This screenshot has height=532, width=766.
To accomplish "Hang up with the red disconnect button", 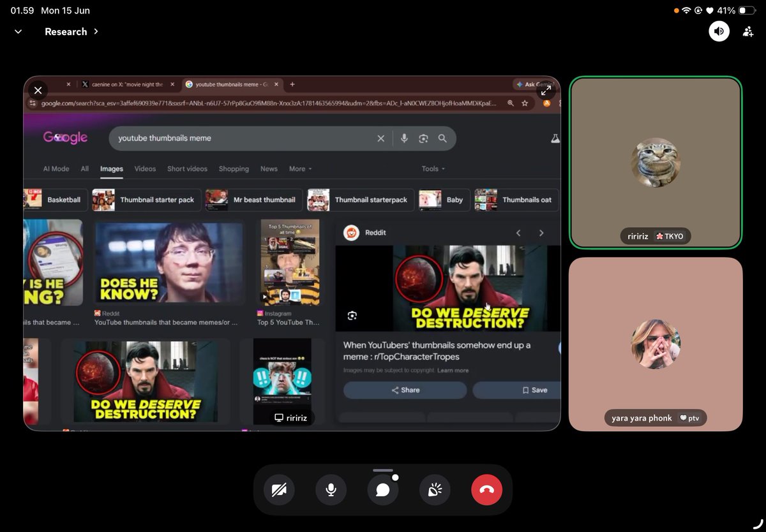I will tap(487, 490).
